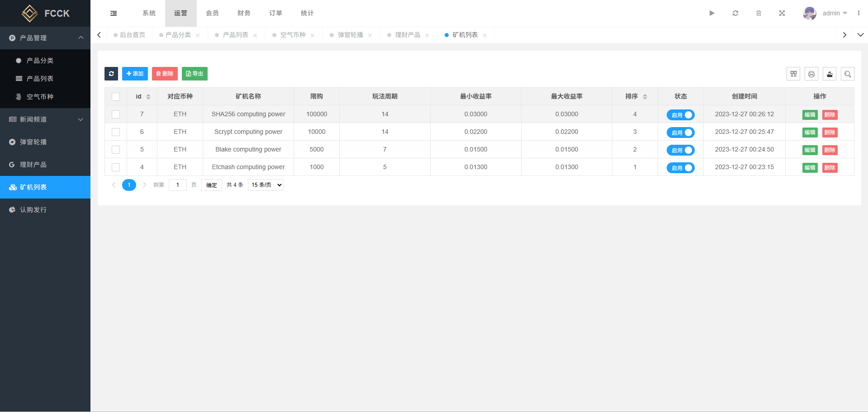Toggle status switch for SHA256 computing power
This screenshot has height=412, width=868.
pyautogui.click(x=680, y=115)
